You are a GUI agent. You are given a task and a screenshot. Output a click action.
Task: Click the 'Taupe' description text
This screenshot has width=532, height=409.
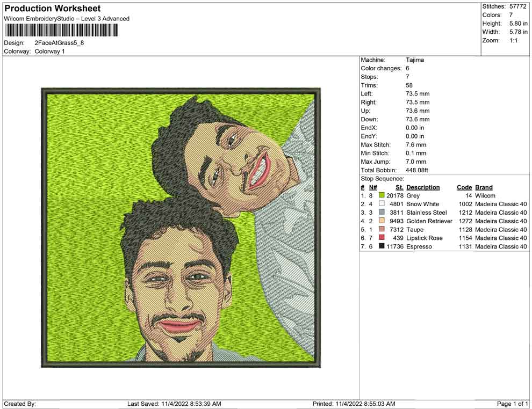[415, 229]
